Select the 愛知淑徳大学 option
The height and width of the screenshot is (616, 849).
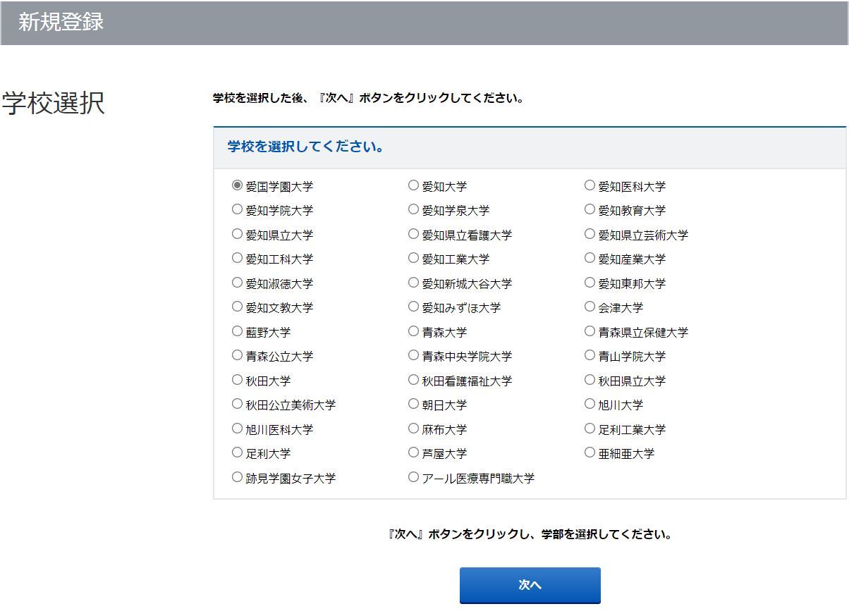click(237, 283)
